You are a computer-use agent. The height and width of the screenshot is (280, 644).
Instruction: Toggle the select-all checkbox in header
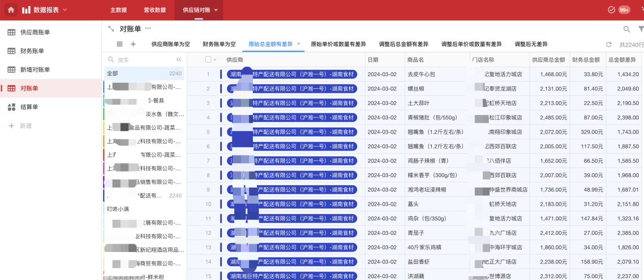208,60
